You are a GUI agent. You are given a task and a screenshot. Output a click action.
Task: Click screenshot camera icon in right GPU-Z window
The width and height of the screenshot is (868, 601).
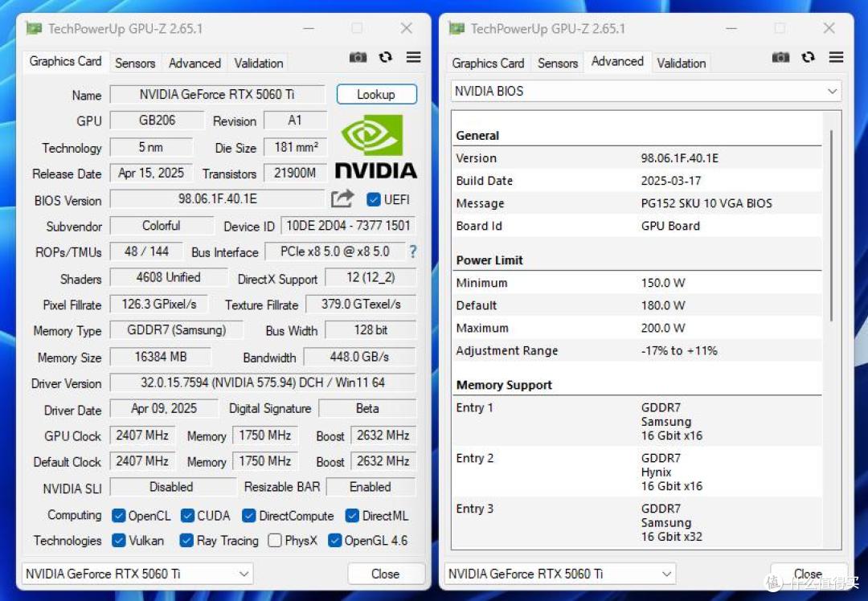tap(780, 57)
